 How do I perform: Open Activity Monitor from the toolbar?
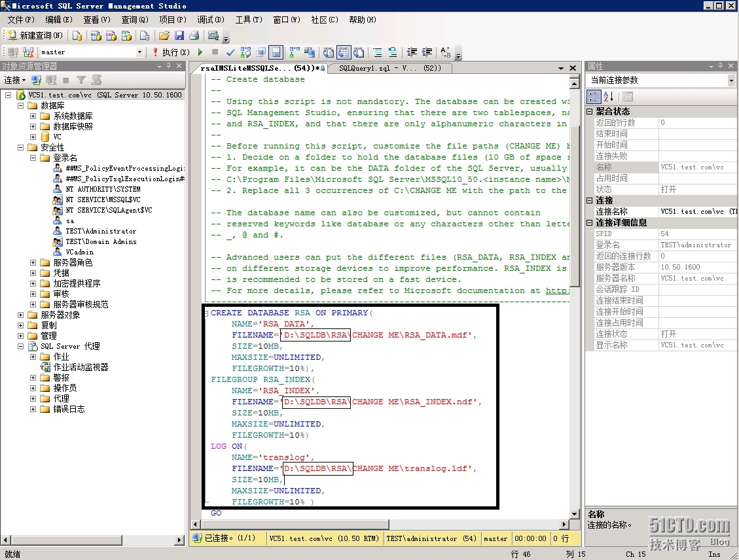point(213,36)
